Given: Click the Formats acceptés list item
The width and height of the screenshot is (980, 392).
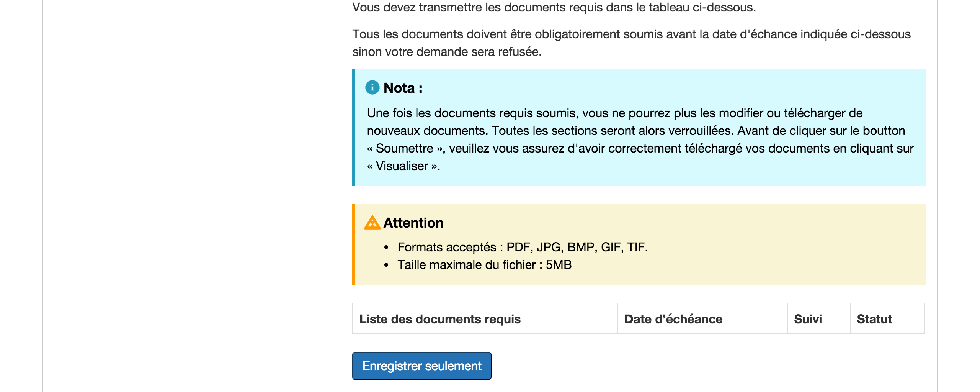Looking at the screenshot, I should (x=522, y=247).
